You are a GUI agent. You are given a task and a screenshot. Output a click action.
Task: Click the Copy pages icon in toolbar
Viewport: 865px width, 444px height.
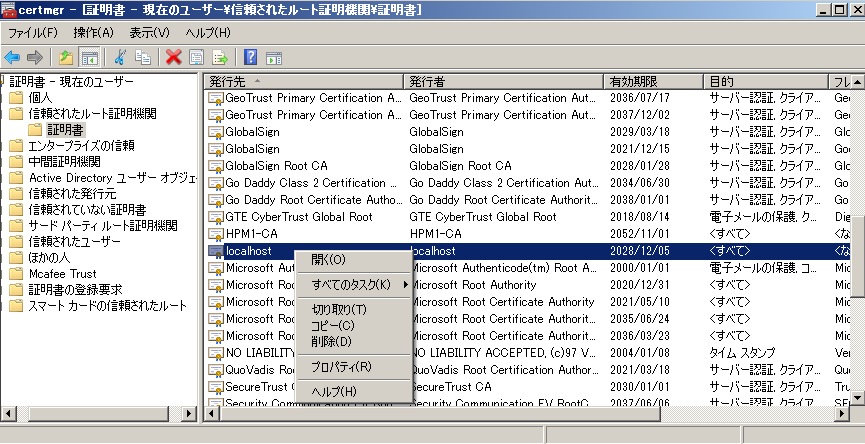(143, 57)
